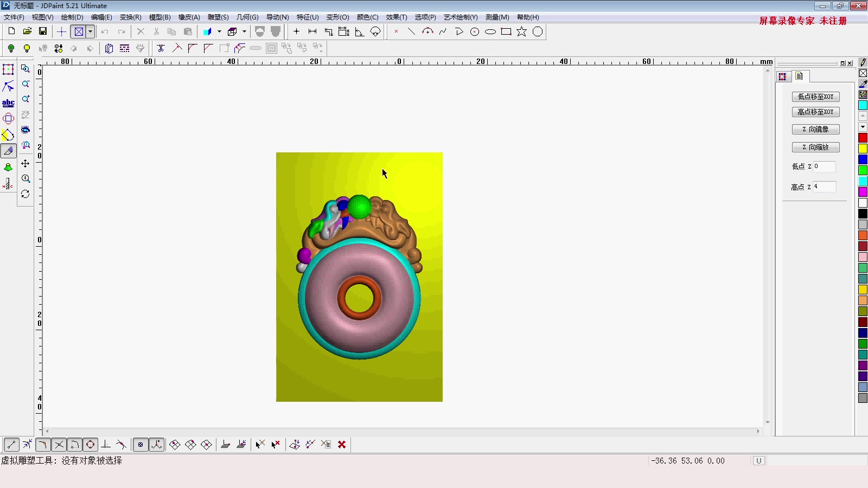Open the 艺术绘制(Y) menu

click(461, 17)
